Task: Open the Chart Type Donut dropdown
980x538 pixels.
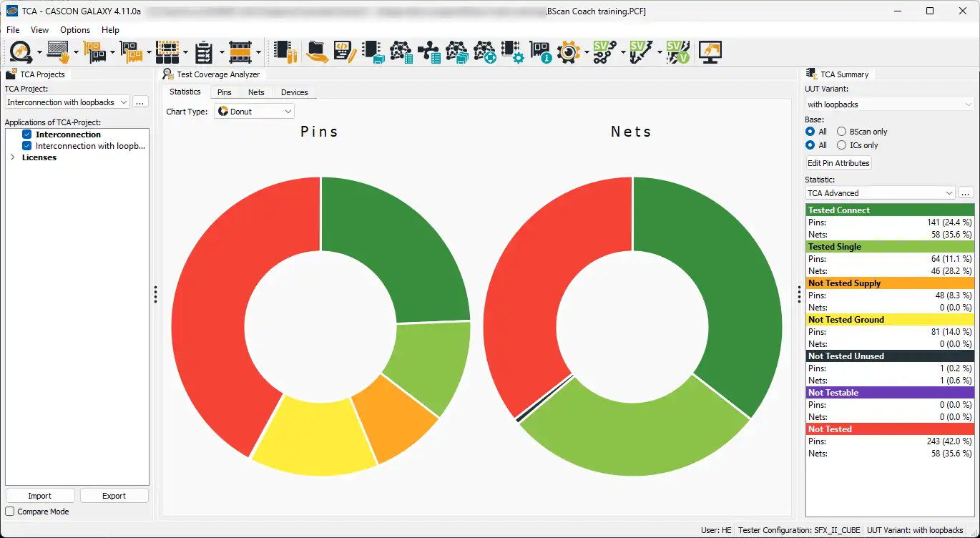Action: pyautogui.click(x=254, y=112)
